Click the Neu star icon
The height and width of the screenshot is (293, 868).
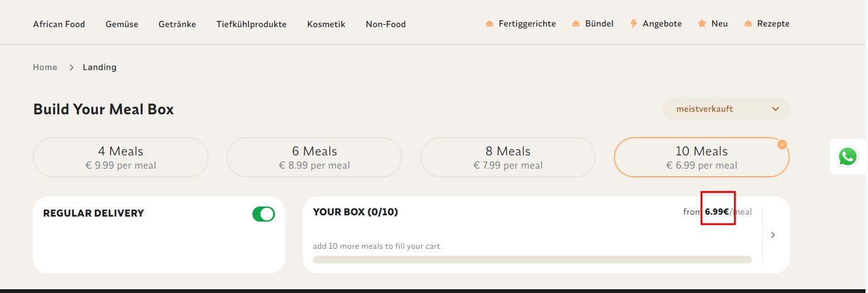702,24
